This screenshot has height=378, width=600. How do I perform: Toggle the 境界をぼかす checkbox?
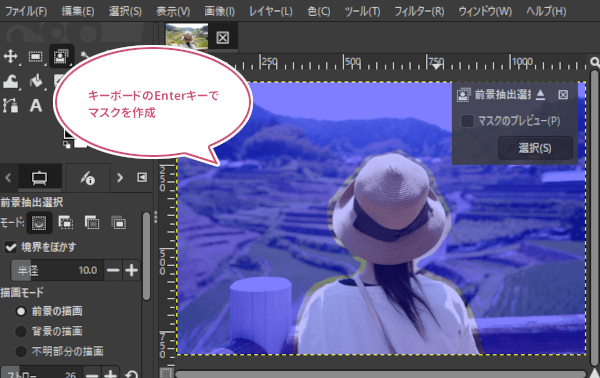(11, 247)
